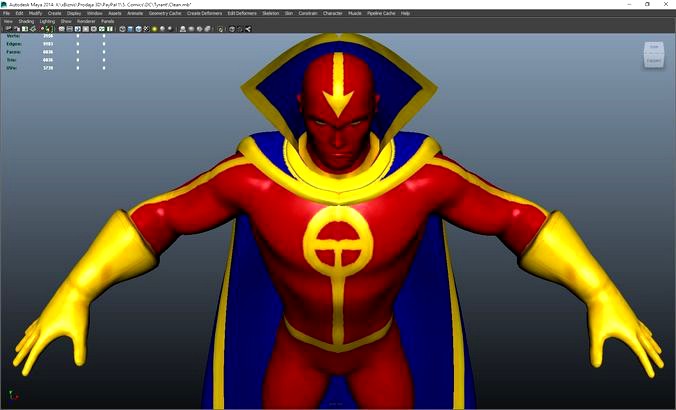Open the Muscle menu

(355, 13)
